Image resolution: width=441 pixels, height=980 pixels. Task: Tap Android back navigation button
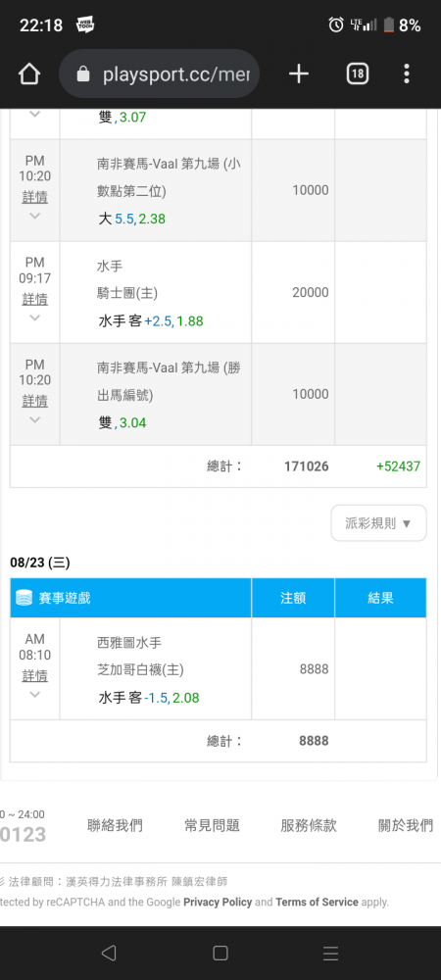[x=109, y=953]
